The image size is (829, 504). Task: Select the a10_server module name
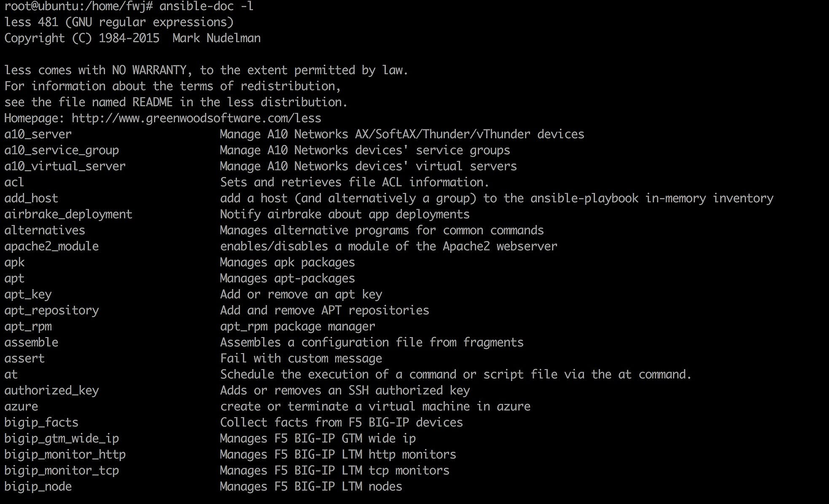pos(38,134)
